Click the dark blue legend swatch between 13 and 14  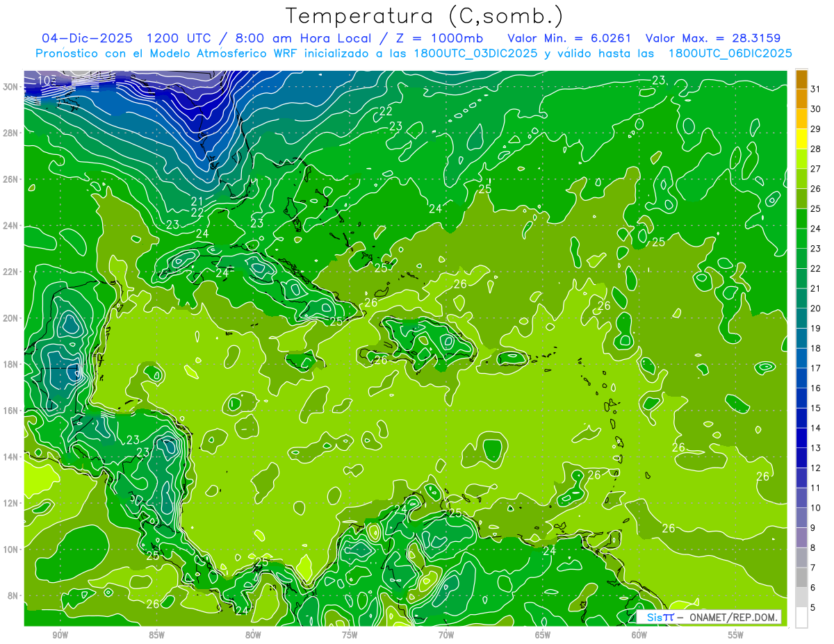[801, 438]
